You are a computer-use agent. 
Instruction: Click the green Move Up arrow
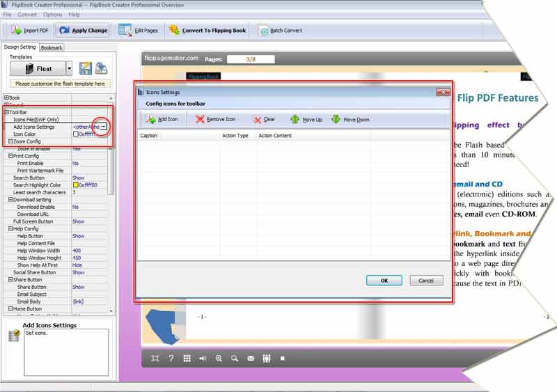point(295,119)
